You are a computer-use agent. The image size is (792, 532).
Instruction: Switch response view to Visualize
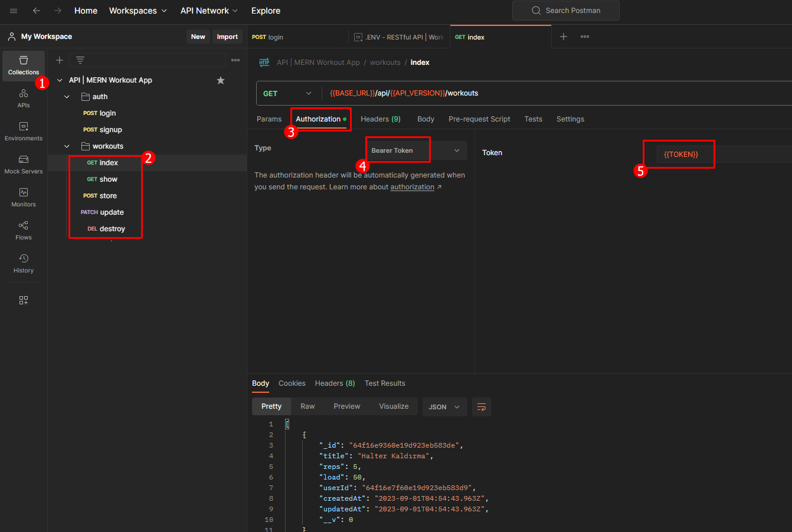tap(394, 406)
